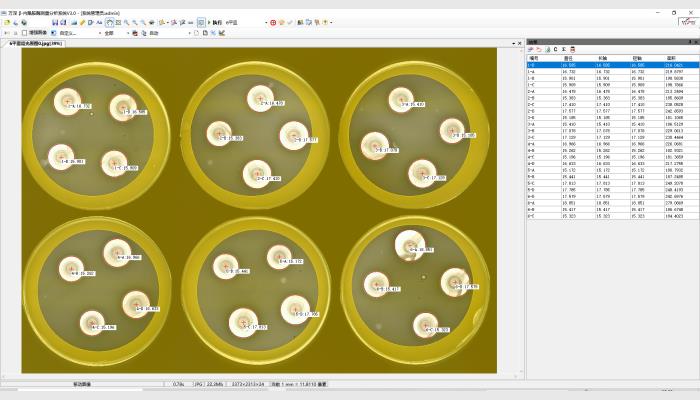Click the red circle target icon
Screen dimensions: 700x400
pos(273,22)
